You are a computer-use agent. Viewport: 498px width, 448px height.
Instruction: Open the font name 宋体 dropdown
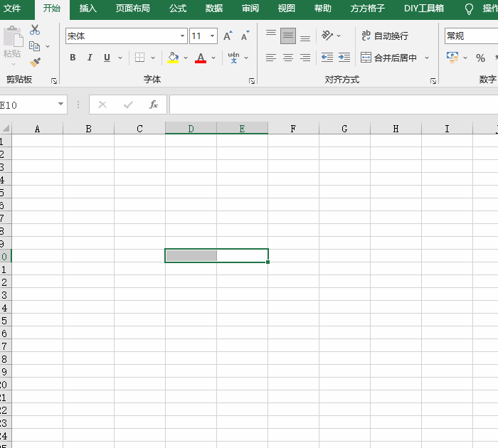click(182, 36)
